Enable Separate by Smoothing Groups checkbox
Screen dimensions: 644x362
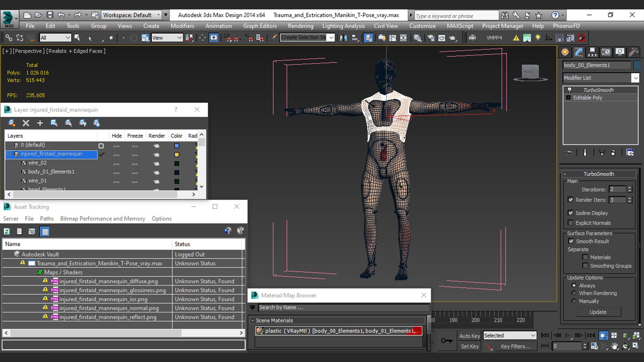point(585,265)
